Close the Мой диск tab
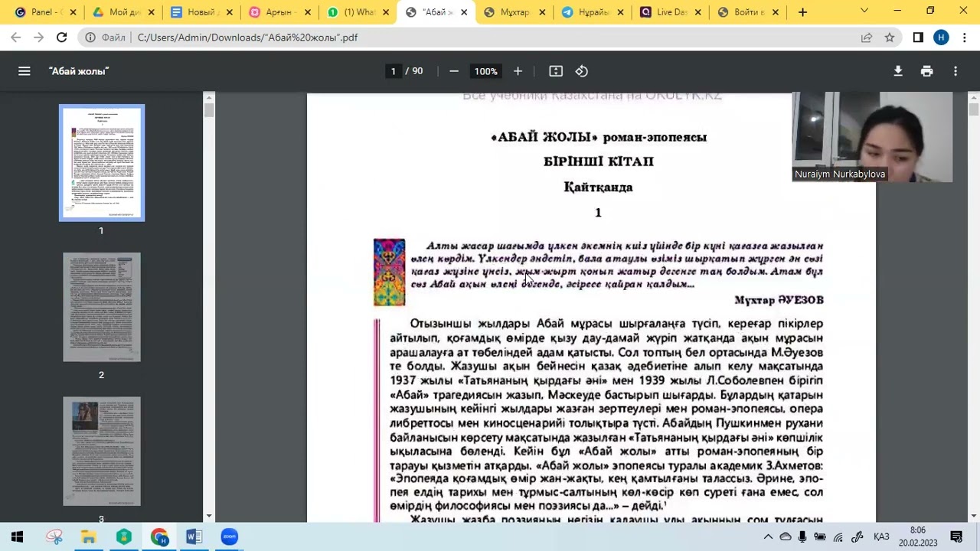980x551 pixels. (x=151, y=12)
